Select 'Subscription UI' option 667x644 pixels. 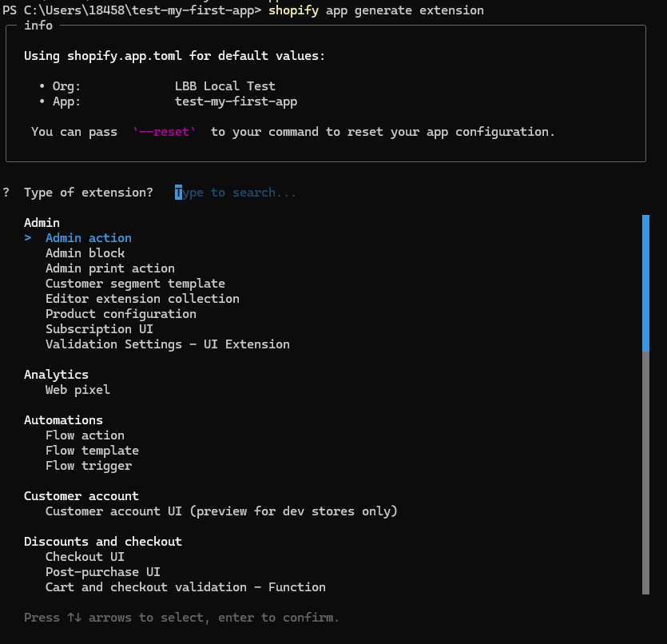click(x=99, y=329)
